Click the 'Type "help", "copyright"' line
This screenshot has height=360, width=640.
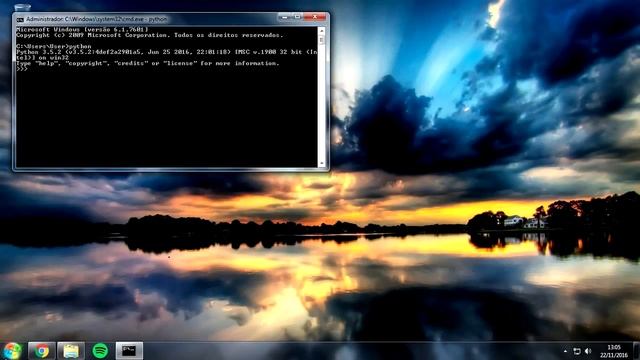[148, 63]
